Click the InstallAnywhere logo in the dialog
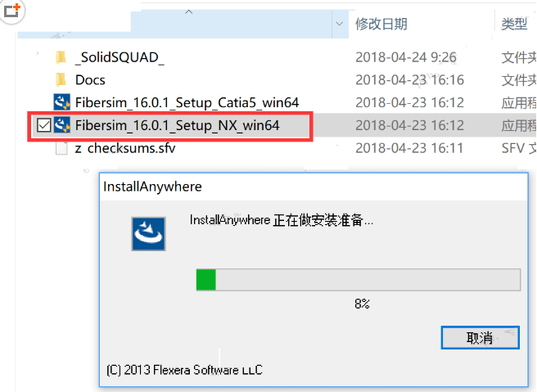This screenshot has width=537, height=392. tap(149, 234)
